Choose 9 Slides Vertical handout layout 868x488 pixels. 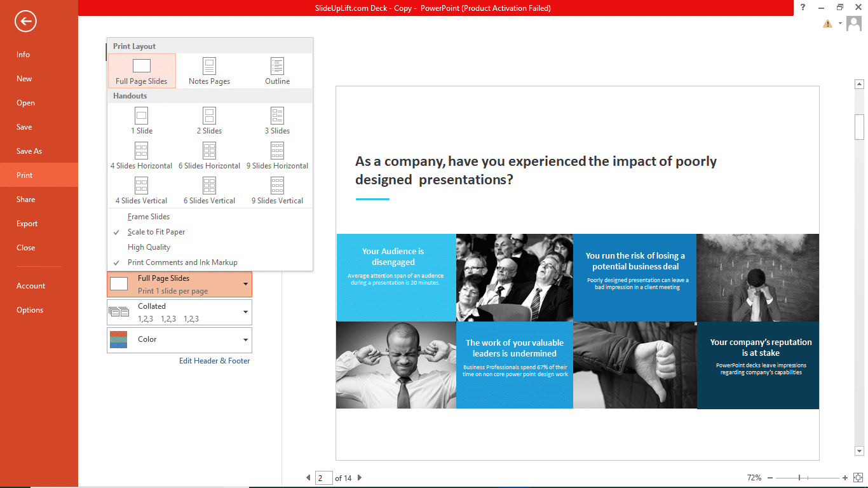277,191
